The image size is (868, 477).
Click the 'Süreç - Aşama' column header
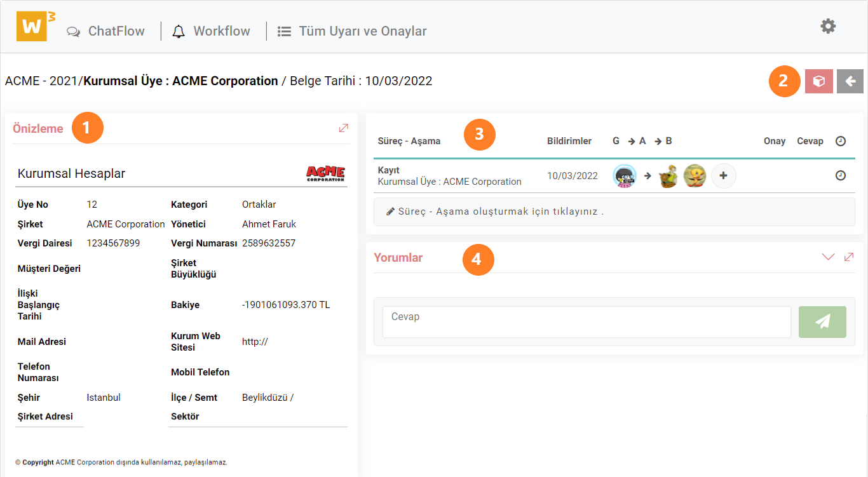click(409, 141)
